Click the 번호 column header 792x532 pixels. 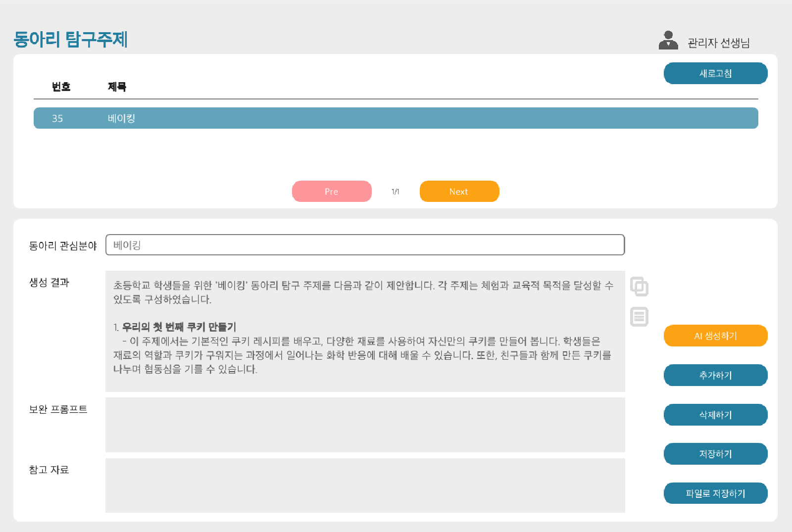click(61, 87)
